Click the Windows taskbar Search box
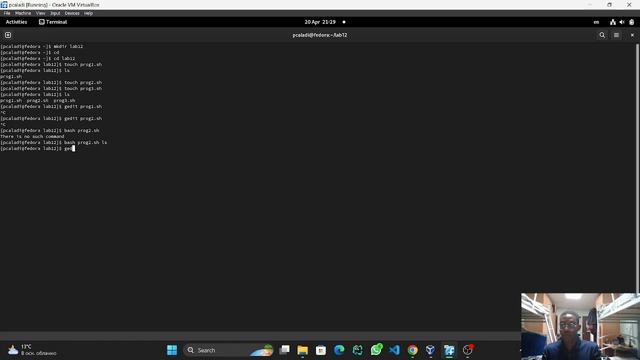The height and width of the screenshot is (360, 640). pyautogui.click(x=229, y=350)
